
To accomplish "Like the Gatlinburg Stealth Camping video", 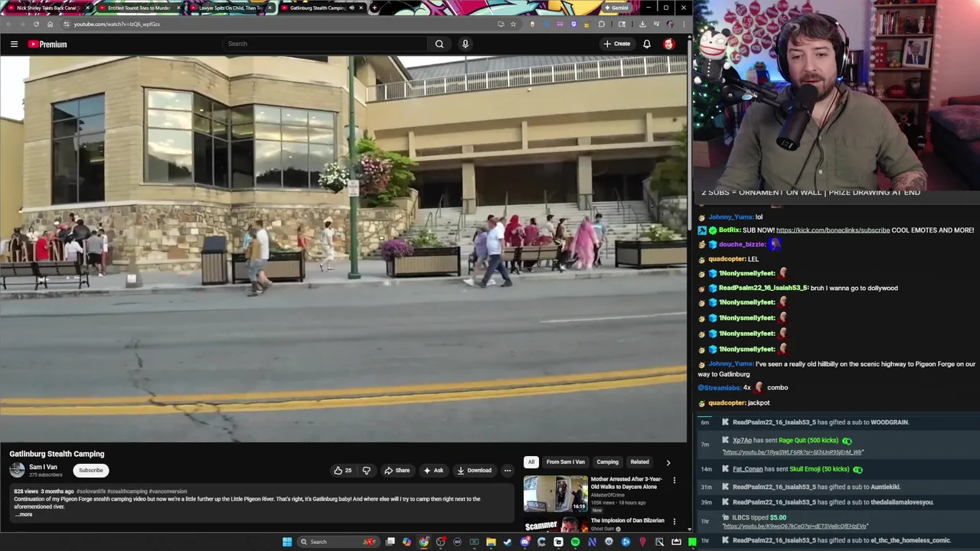I will [x=343, y=471].
